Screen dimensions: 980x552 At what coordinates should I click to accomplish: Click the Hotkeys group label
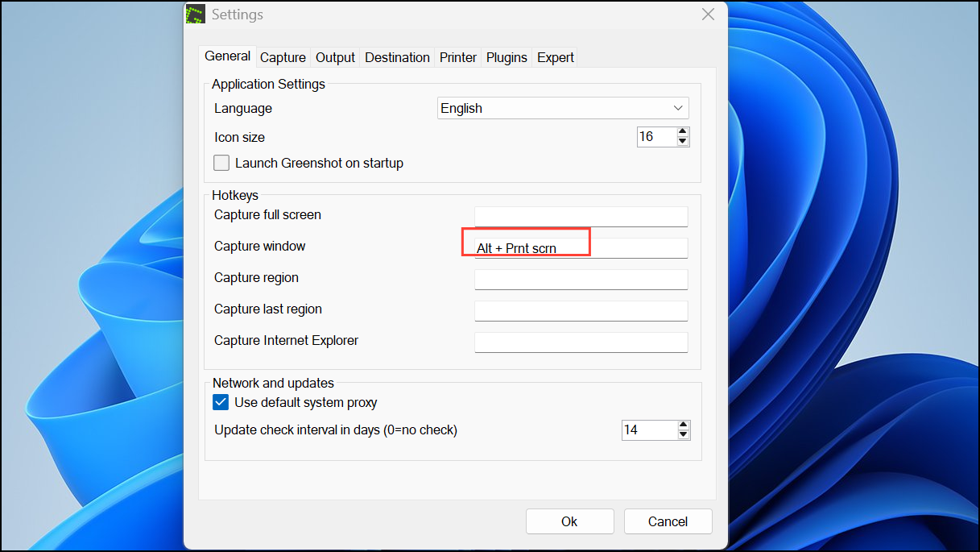pyautogui.click(x=235, y=195)
